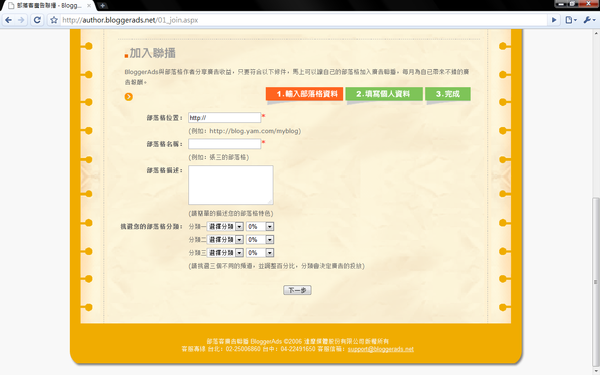The image size is (600, 375).
Task: Select step 1 輸入部落格資料 tab
Action: (x=305, y=94)
